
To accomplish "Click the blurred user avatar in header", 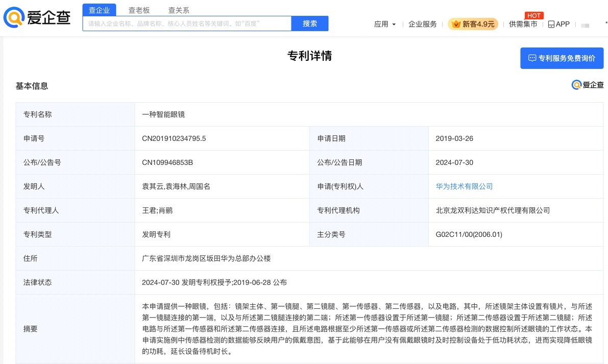I will pos(585,25).
